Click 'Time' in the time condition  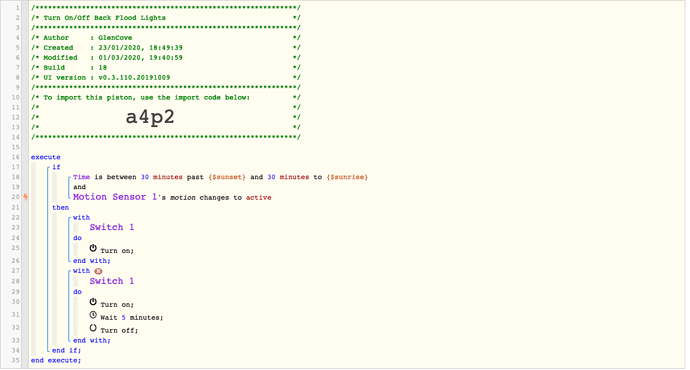(81, 177)
